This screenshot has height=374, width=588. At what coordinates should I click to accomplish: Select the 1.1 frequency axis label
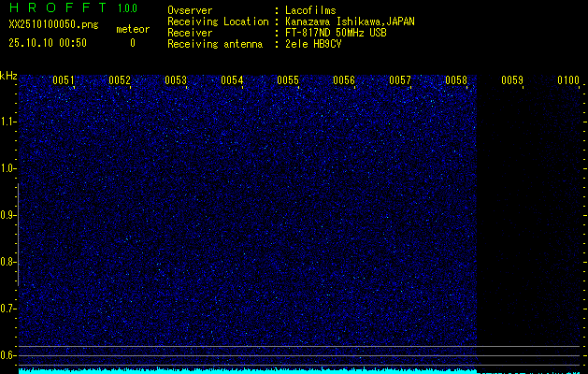click(8, 122)
